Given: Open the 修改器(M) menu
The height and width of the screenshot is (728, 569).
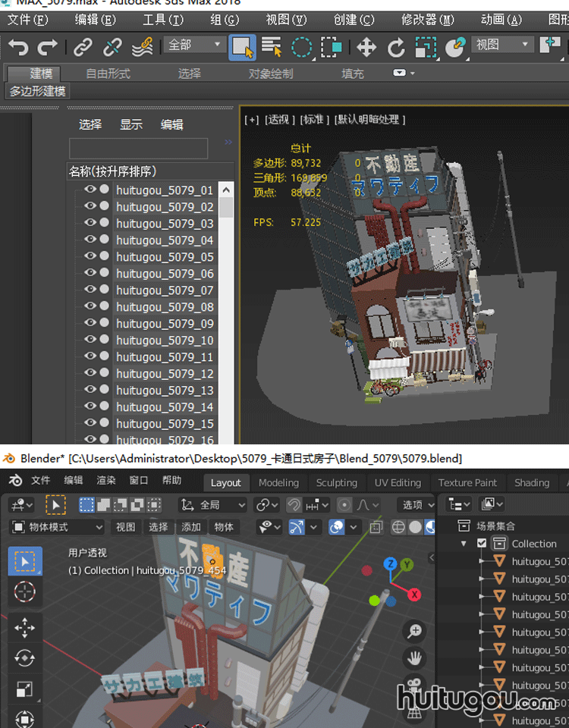Looking at the screenshot, I should [427, 20].
